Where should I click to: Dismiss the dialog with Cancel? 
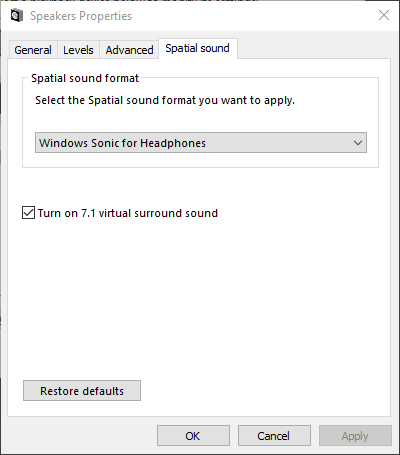[x=274, y=436]
